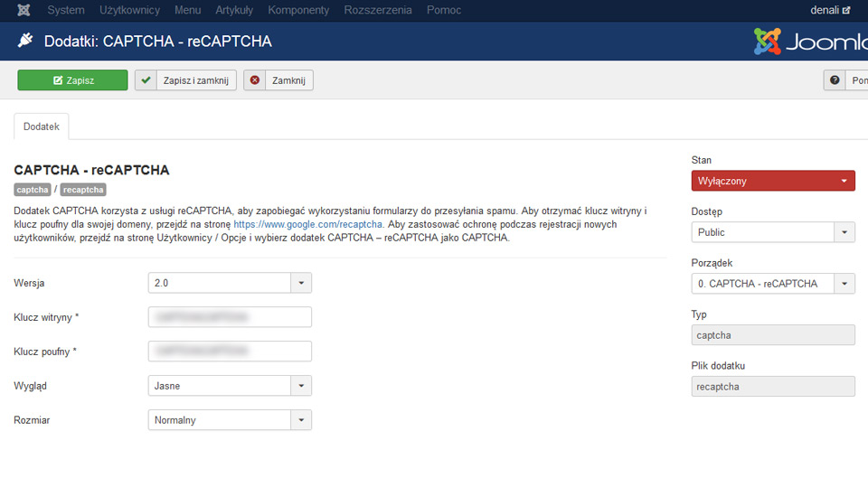868x497 pixels.
Task: Click the Stan label
Action: (702, 160)
